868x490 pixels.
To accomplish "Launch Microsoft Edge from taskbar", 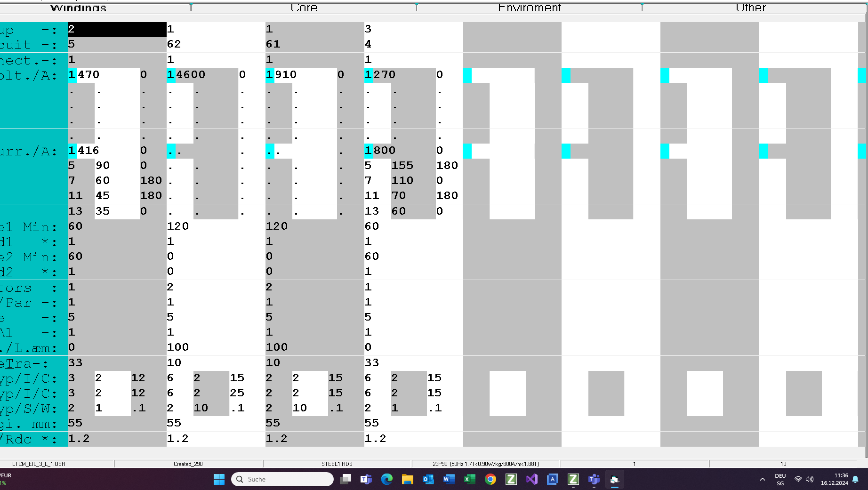I will [x=387, y=479].
